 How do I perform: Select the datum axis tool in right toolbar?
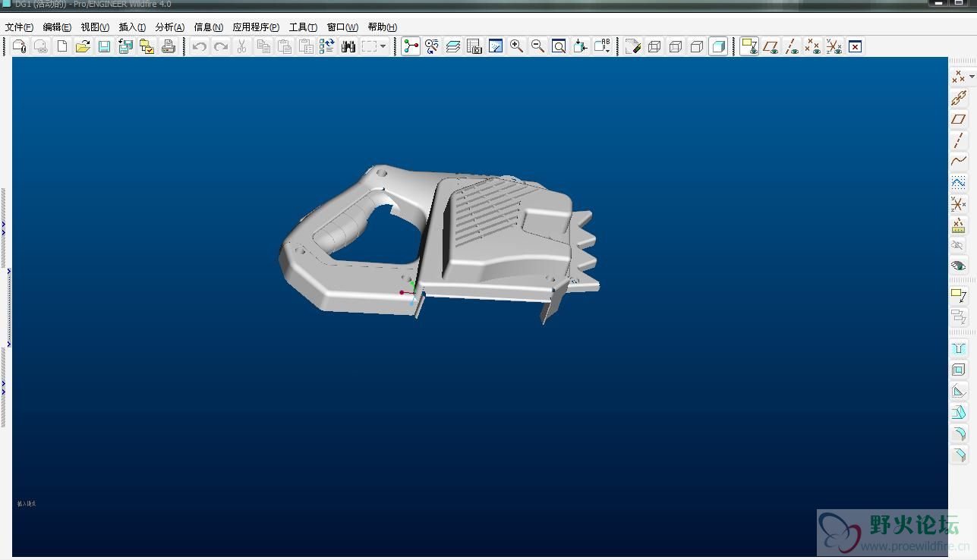point(958,140)
